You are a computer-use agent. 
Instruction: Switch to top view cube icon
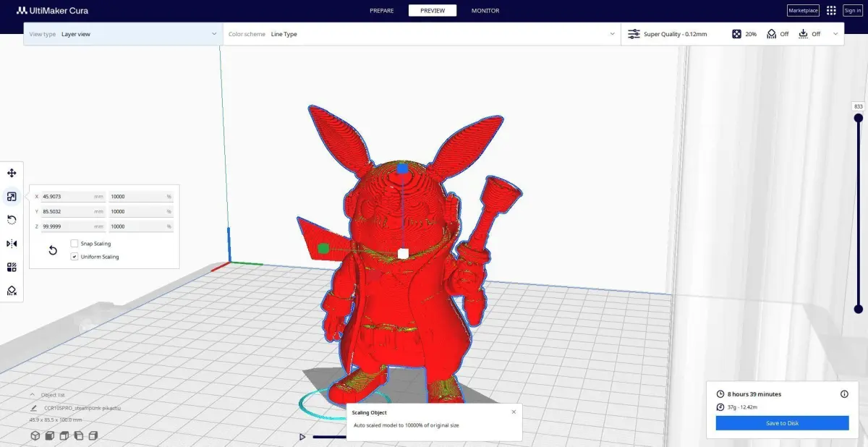point(64,435)
